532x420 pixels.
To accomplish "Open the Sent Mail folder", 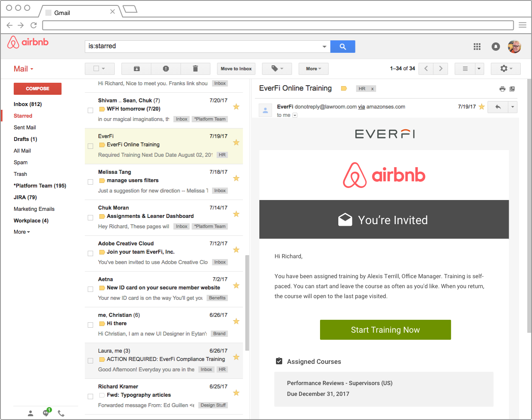I will tap(25, 128).
